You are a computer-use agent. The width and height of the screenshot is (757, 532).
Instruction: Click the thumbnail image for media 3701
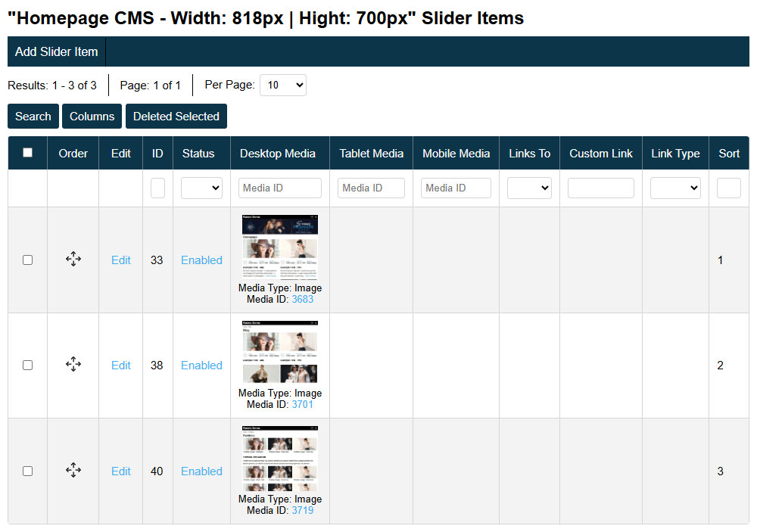(x=280, y=353)
